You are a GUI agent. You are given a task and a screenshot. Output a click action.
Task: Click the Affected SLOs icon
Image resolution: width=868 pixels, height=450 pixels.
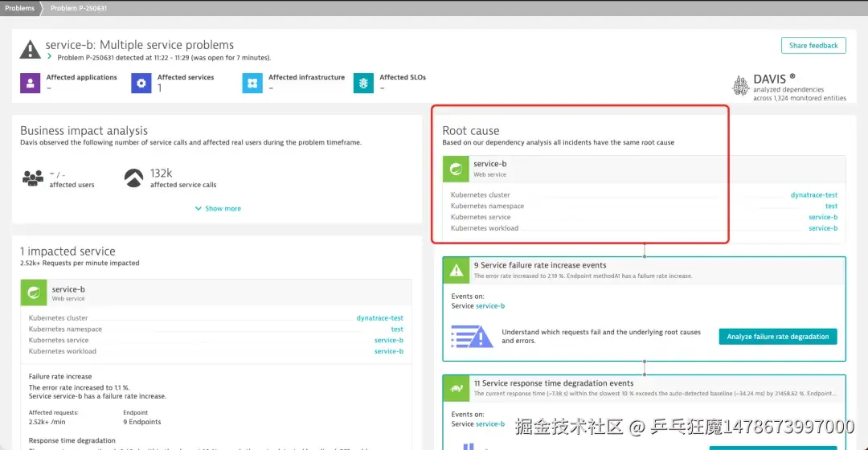(364, 83)
